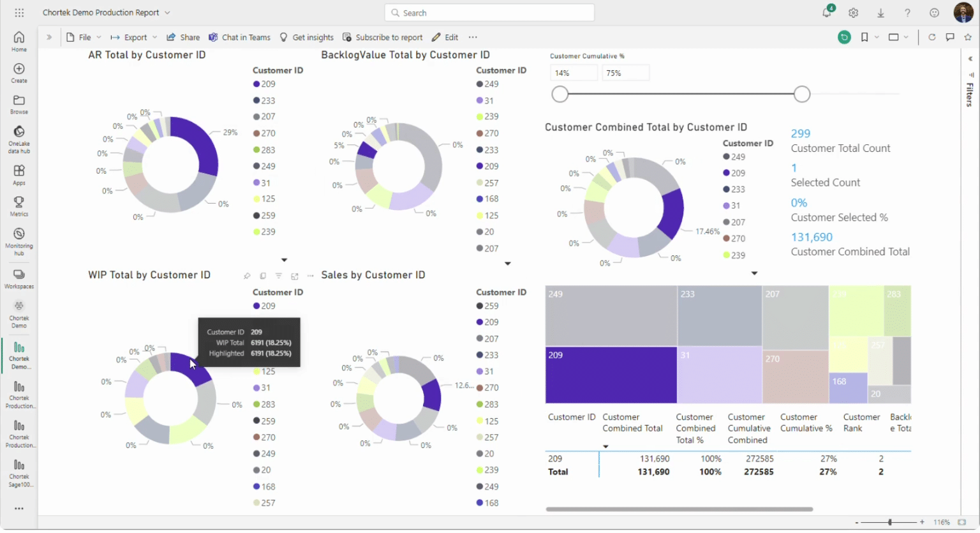Go to Home in the left sidebar
This screenshot has width=980, height=533.
19,41
